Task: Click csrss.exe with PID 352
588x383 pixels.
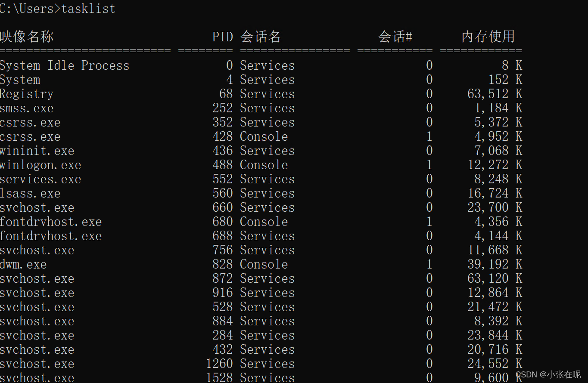Action: click(x=30, y=122)
